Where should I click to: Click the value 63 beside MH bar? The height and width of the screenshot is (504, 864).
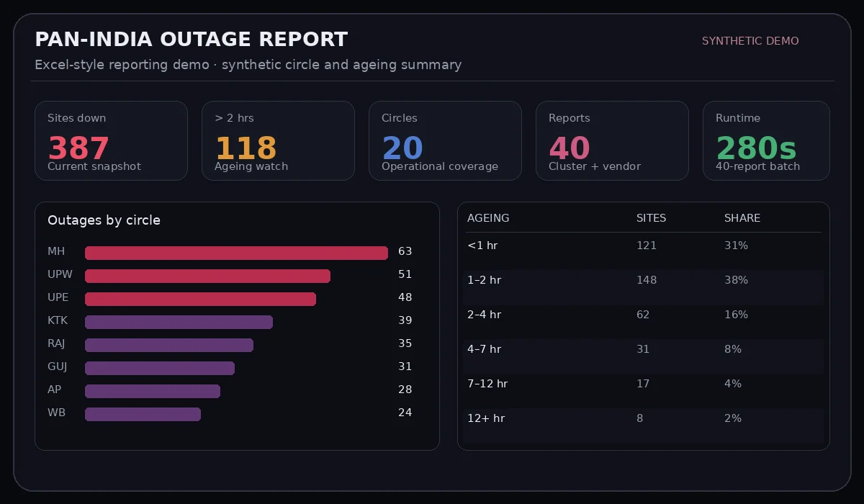(x=405, y=251)
